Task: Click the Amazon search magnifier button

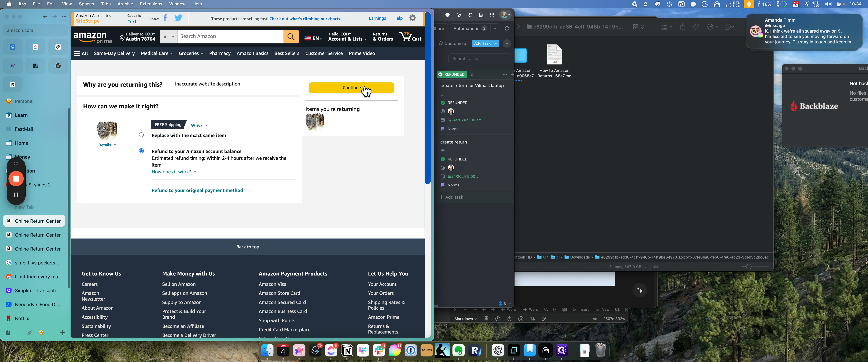Action: (x=291, y=36)
